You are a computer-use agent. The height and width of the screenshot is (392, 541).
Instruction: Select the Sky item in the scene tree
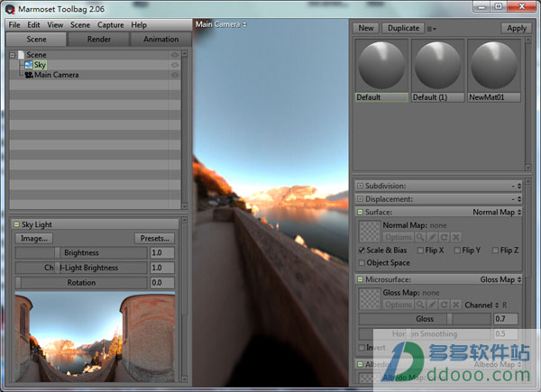point(40,65)
